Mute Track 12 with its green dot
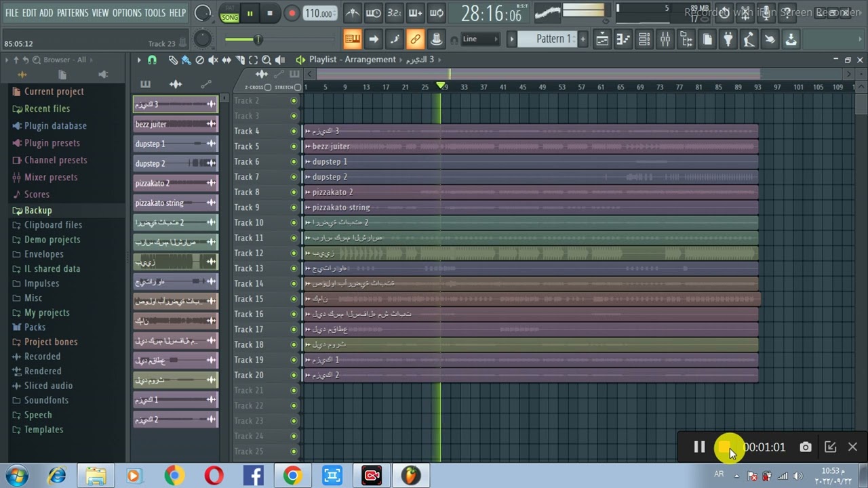Viewport: 868px width, 488px height. 294,253
